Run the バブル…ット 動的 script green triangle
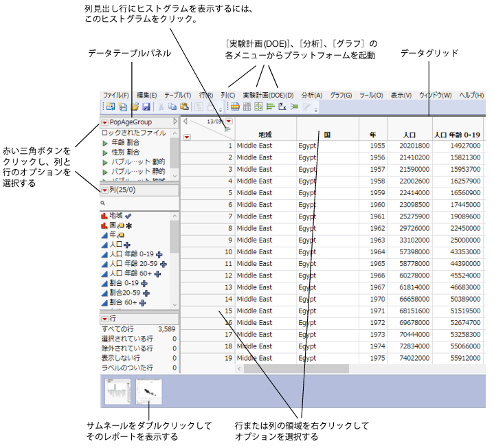 (105, 163)
